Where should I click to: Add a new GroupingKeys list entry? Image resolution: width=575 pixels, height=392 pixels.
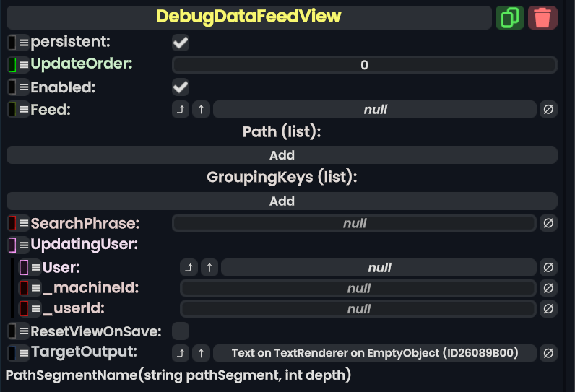click(x=282, y=201)
